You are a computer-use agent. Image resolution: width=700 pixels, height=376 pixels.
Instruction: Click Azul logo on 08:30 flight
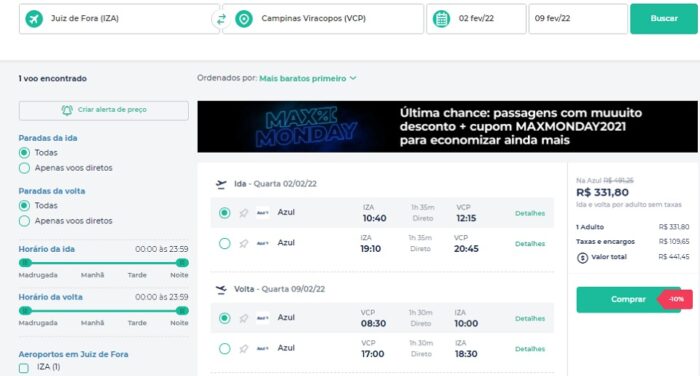click(x=262, y=318)
